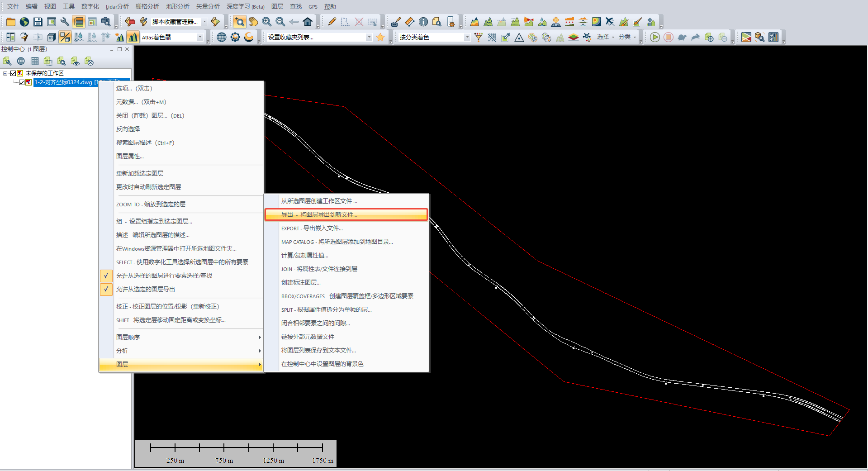Open the attribute table icon in Control Center
The image size is (868, 471).
[34, 61]
